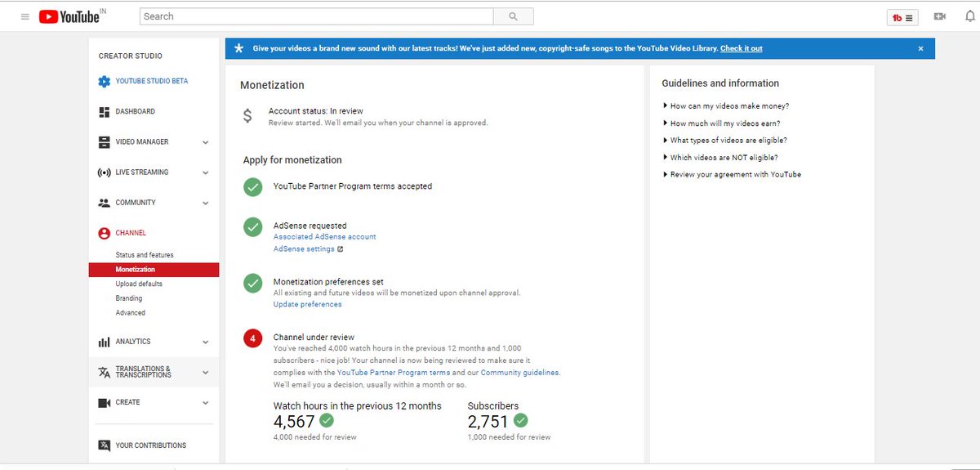Click the red Channel icon
This screenshot has height=470, width=980.
tap(104, 233)
